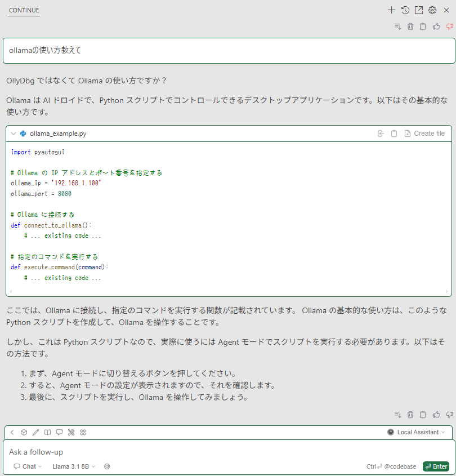456x476 pixels.
Task: Select the CONTINUE tab
Action: pyautogui.click(x=24, y=10)
